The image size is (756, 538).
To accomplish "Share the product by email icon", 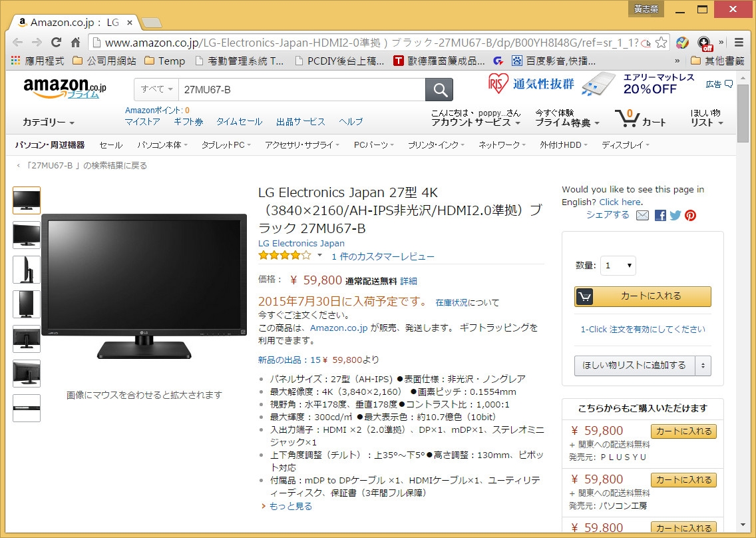I will 642,215.
